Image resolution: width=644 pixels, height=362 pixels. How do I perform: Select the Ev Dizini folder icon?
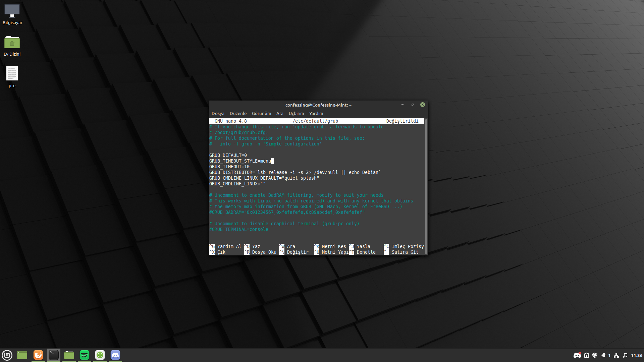coord(12,43)
